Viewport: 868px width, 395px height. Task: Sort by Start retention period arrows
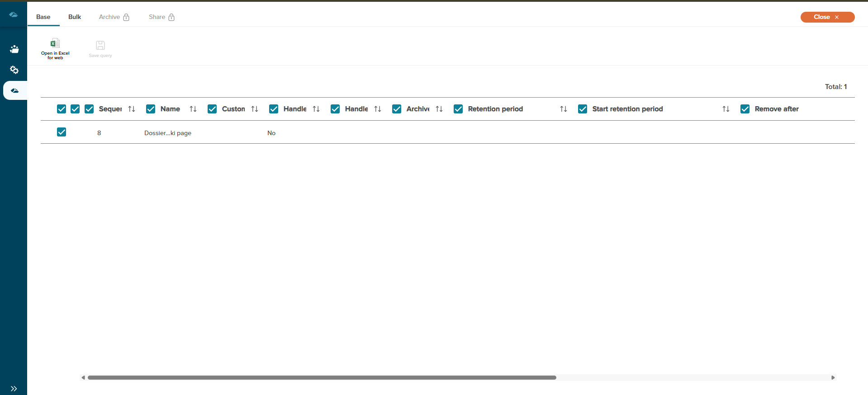[x=726, y=109]
